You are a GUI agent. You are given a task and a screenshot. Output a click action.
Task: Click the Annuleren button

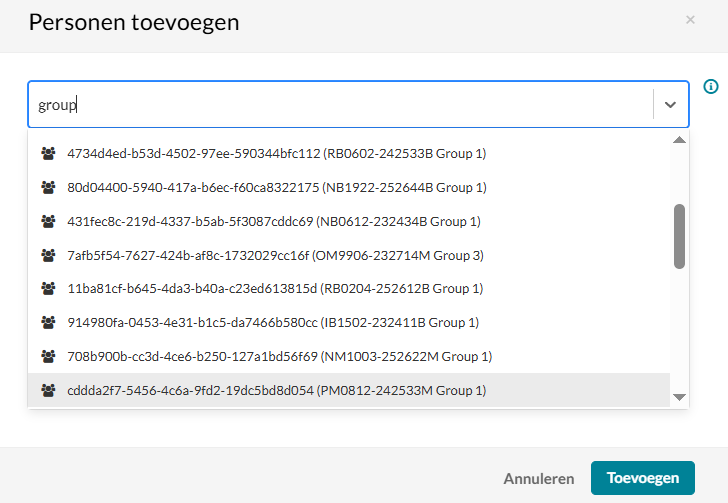[x=539, y=478]
